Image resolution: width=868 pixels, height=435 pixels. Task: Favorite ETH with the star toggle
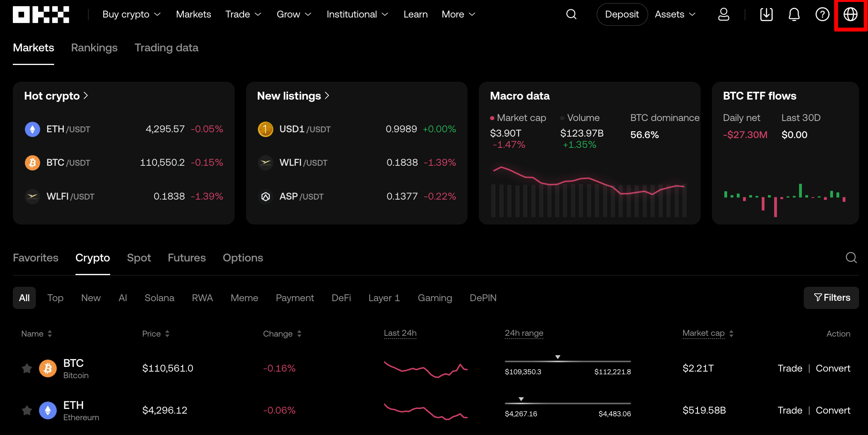pyautogui.click(x=27, y=410)
